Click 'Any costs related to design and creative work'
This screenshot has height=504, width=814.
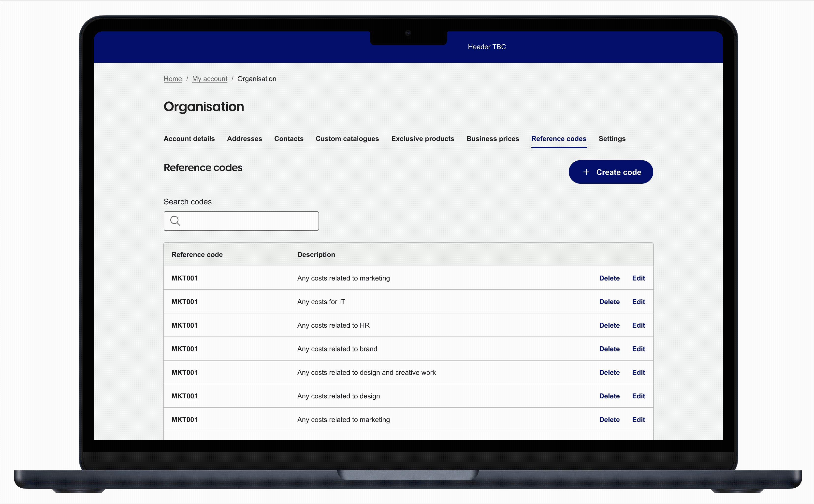click(366, 373)
